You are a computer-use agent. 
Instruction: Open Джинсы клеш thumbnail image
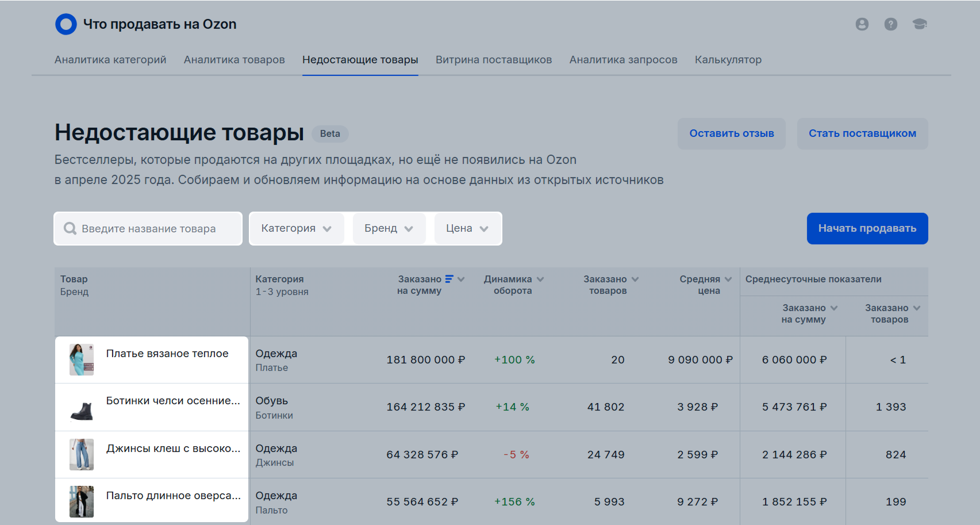82,454
